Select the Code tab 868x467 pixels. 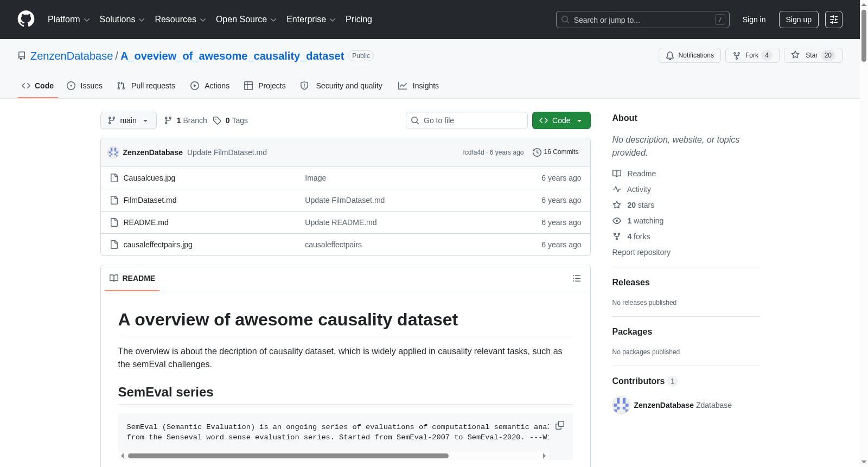coord(38,86)
